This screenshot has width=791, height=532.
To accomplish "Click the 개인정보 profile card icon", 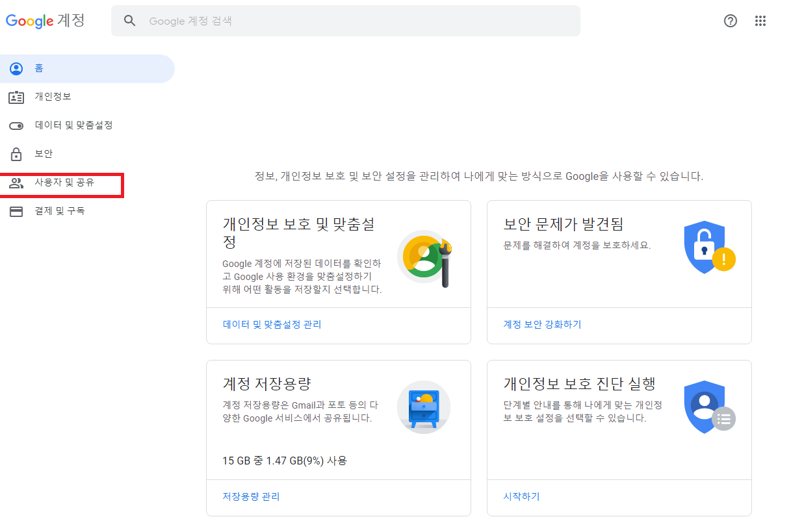I will [x=16, y=97].
